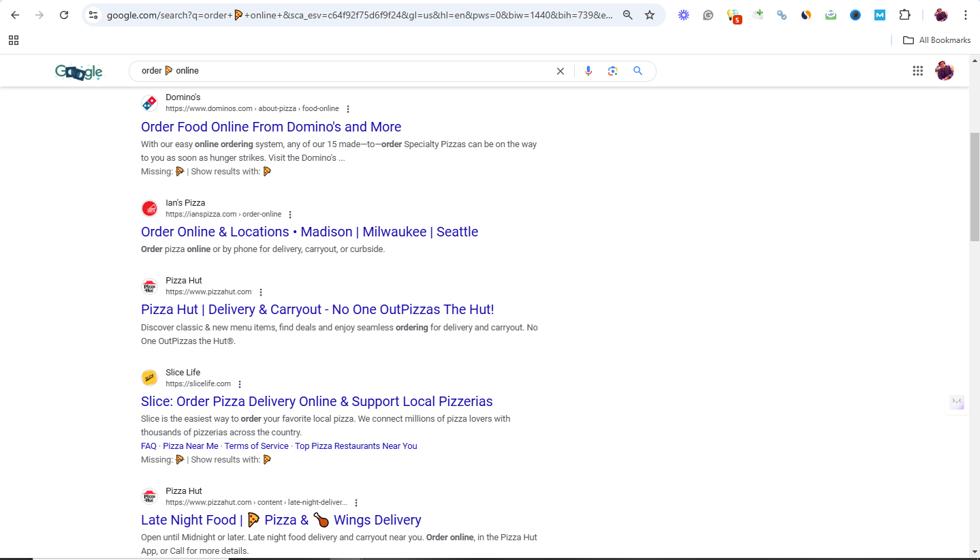Reload the current page
Image resolution: width=980 pixels, height=560 pixels.
click(x=64, y=15)
